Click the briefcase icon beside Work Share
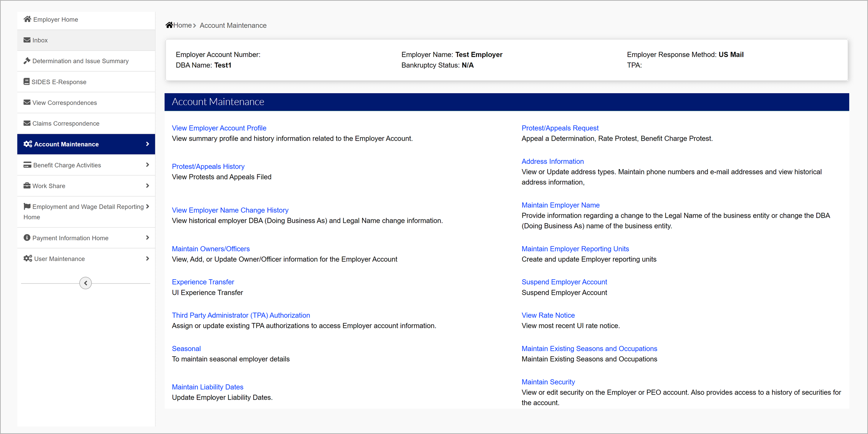This screenshot has height=434, width=868. pyautogui.click(x=27, y=186)
